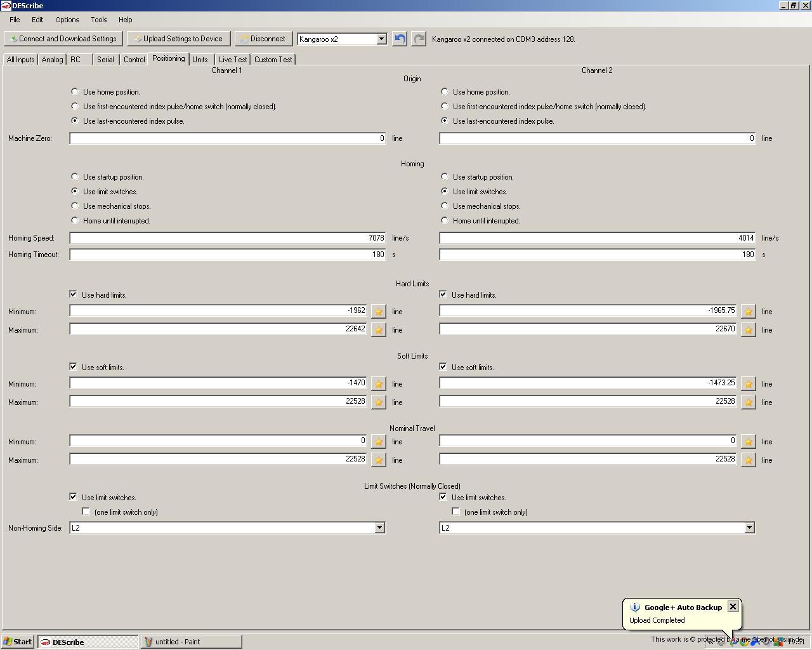Switch to the Live Test tab
The image size is (812, 650).
233,60
